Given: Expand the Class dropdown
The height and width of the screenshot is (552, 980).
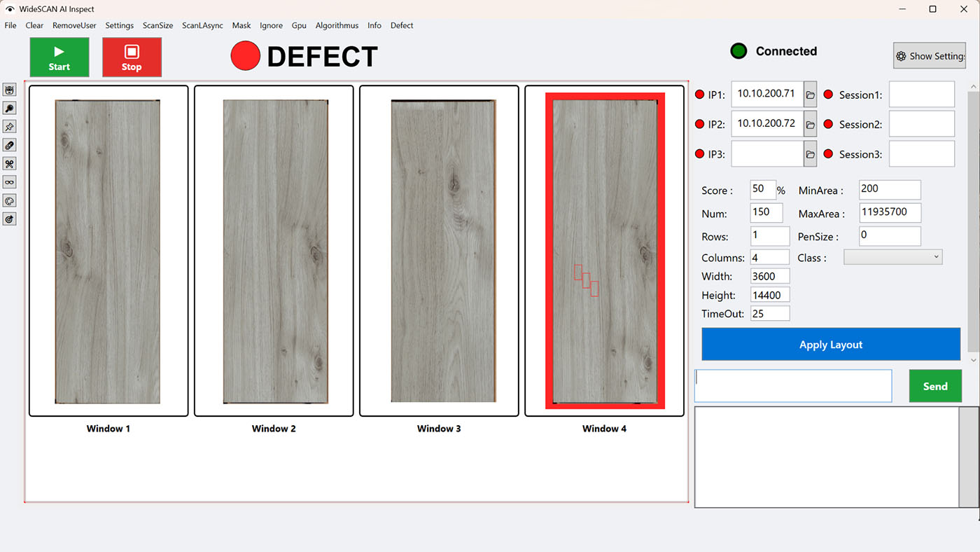Looking at the screenshot, I should (893, 257).
